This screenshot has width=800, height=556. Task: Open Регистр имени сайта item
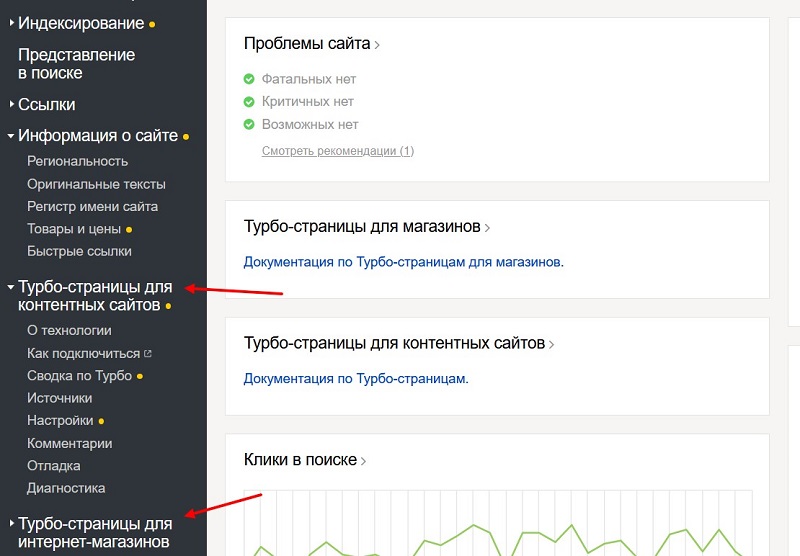92,207
